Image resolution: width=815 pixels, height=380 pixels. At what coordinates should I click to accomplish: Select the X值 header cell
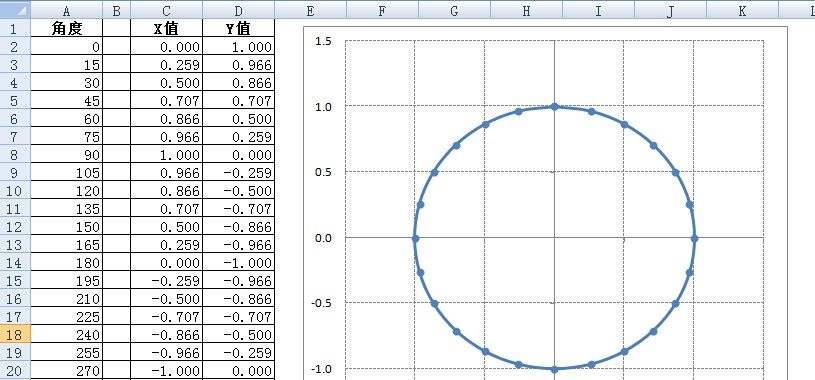point(166,29)
